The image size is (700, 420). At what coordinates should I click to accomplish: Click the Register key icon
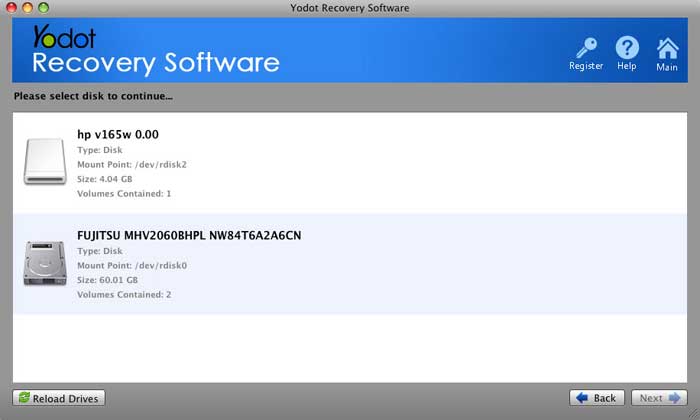(585, 47)
